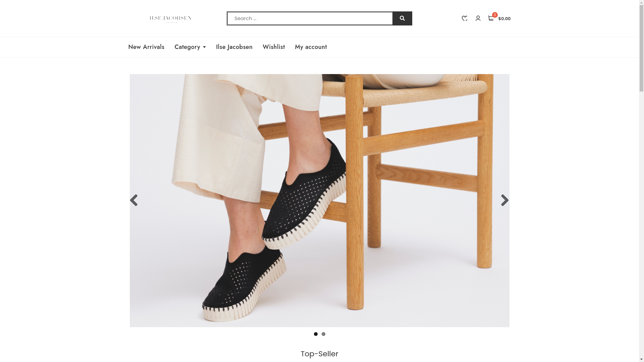The width and height of the screenshot is (644, 362).
Task: Click the page vertical scrollbar
Action: pos(641,181)
